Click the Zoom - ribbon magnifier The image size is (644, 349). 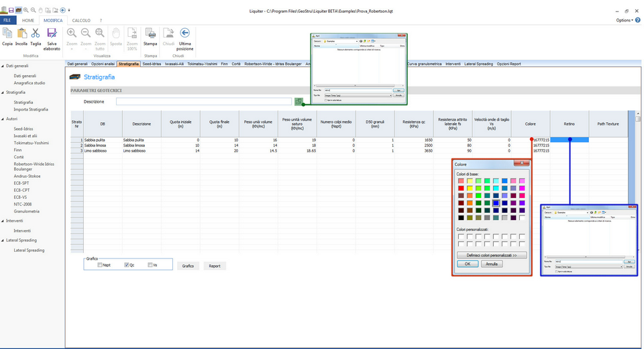tap(86, 34)
